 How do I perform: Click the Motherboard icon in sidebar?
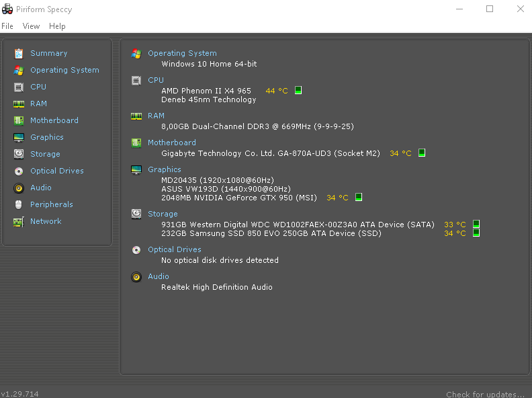18,120
